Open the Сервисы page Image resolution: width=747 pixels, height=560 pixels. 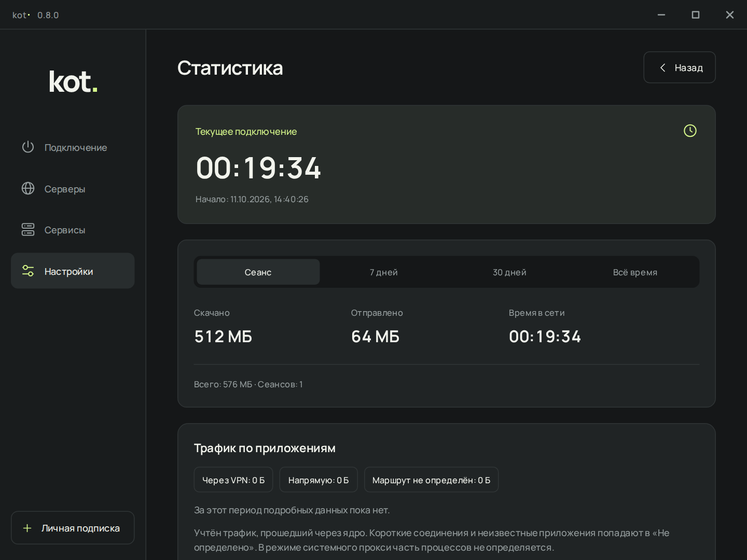click(x=73, y=230)
